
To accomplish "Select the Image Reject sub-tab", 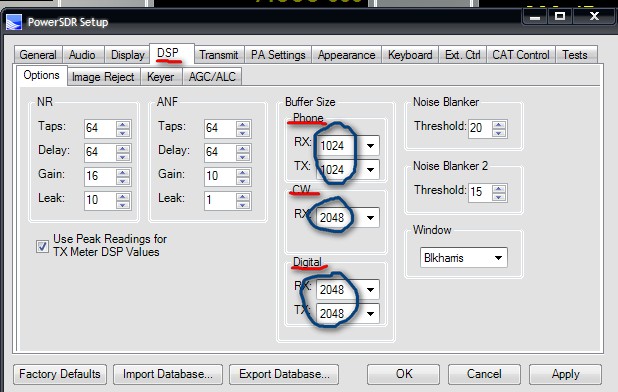I will point(103,76).
